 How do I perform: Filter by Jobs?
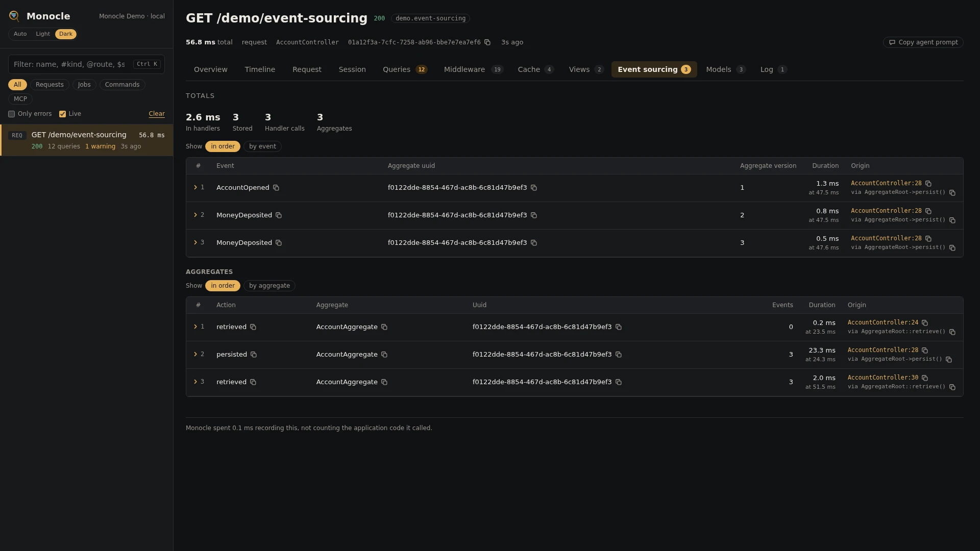84,85
